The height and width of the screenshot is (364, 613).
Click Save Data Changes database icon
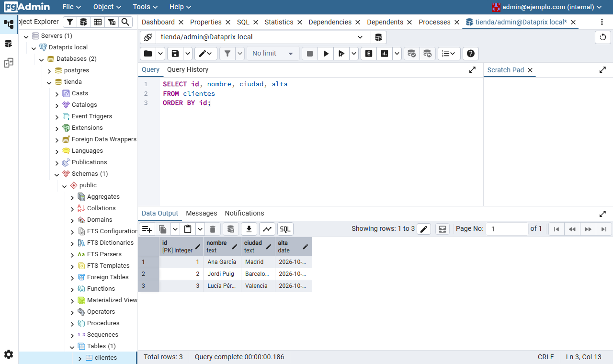pos(231,229)
